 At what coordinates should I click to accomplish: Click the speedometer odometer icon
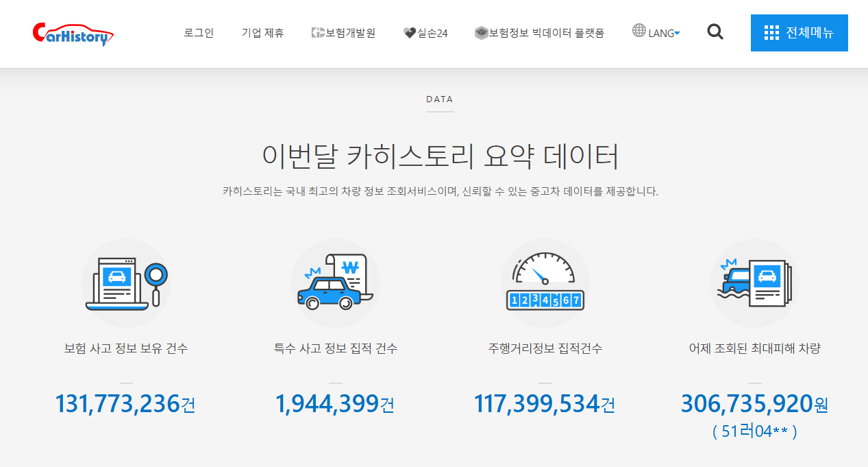pyautogui.click(x=545, y=283)
